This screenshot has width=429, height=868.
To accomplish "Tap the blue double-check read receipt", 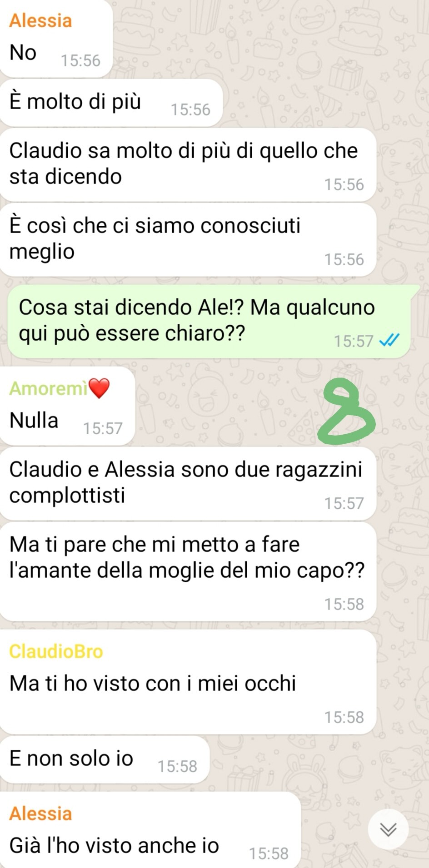I will 389,340.
